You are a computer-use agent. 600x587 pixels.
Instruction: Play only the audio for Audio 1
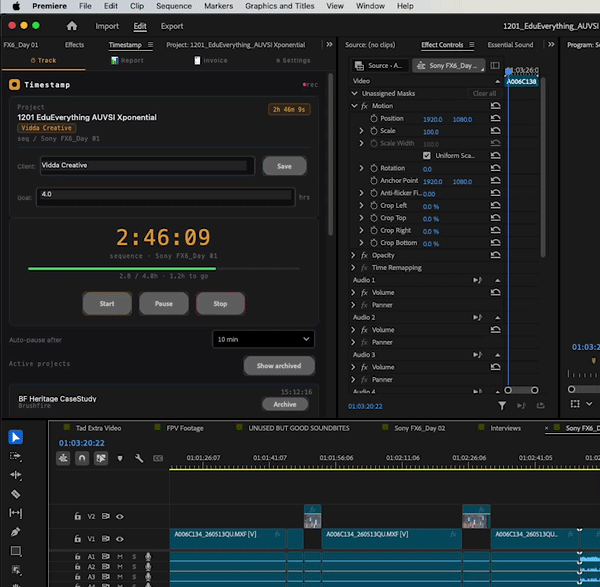(477, 280)
